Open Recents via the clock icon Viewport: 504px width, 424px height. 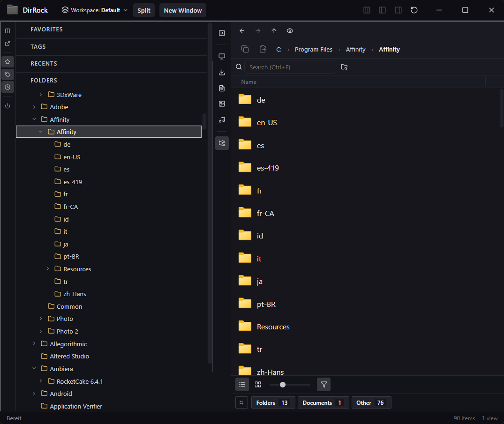click(8, 87)
